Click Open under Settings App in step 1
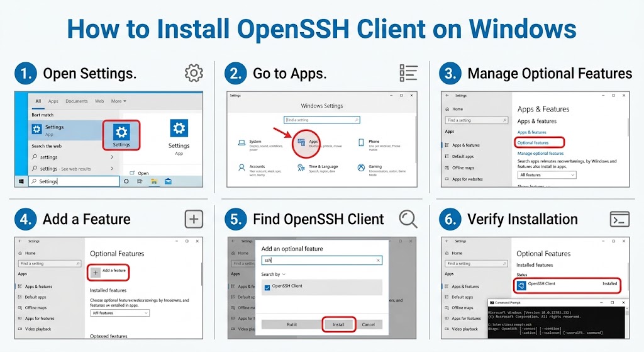The image size is (644, 352). coord(139,173)
